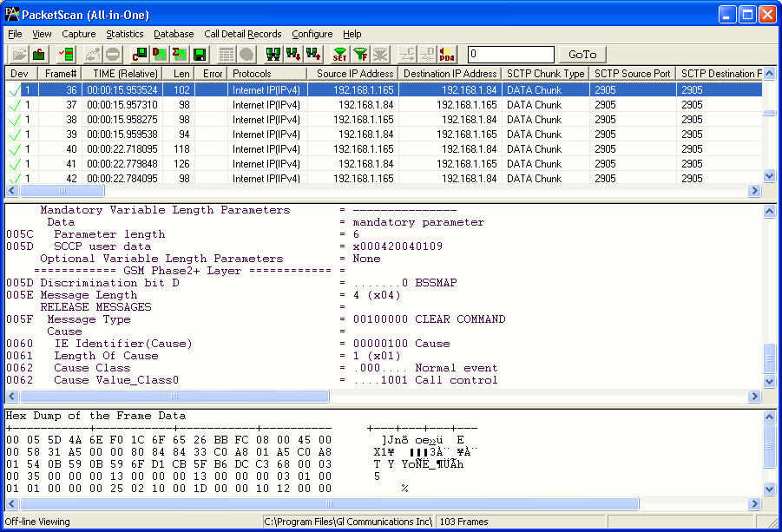Open the frame search binoculars tool
The image size is (782, 532).
coord(272,54)
